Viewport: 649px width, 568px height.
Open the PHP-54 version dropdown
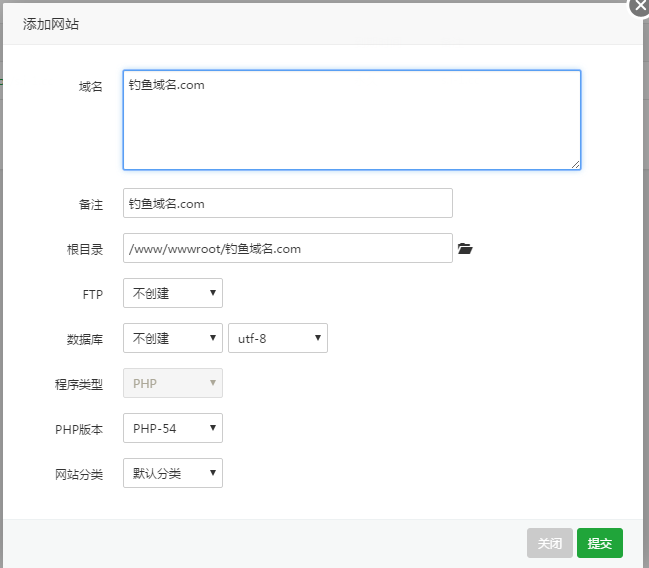point(172,428)
